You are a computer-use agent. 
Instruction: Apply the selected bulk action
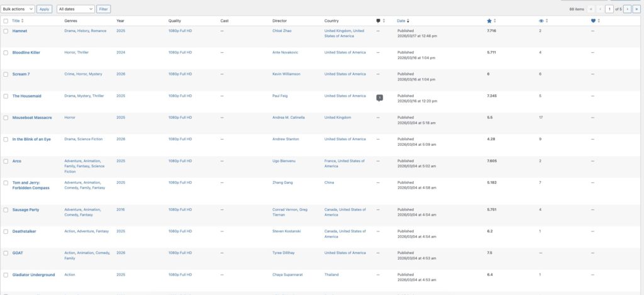45,9
